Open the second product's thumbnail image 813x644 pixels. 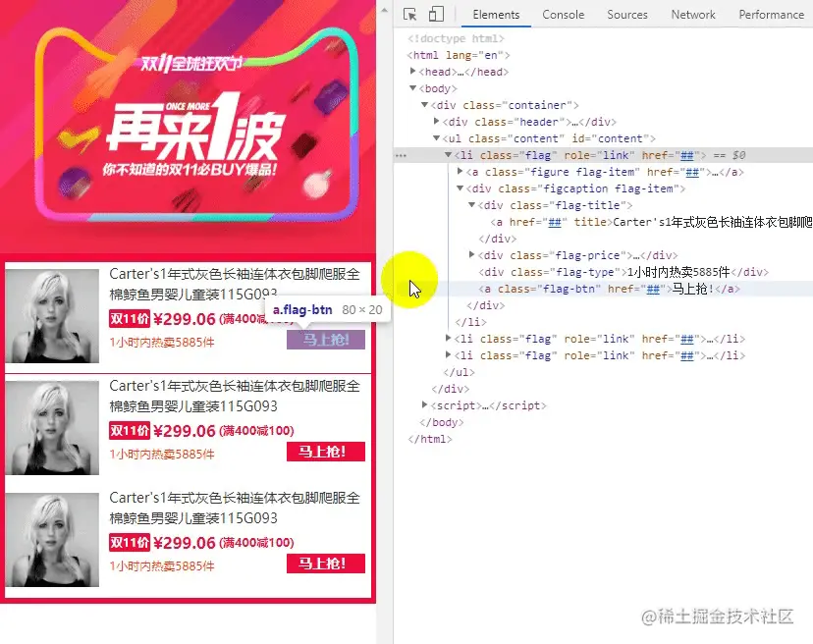click(52, 428)
